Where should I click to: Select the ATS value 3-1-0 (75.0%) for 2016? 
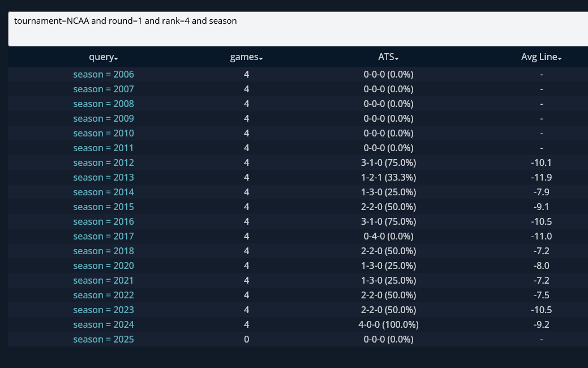click(388, 221)
